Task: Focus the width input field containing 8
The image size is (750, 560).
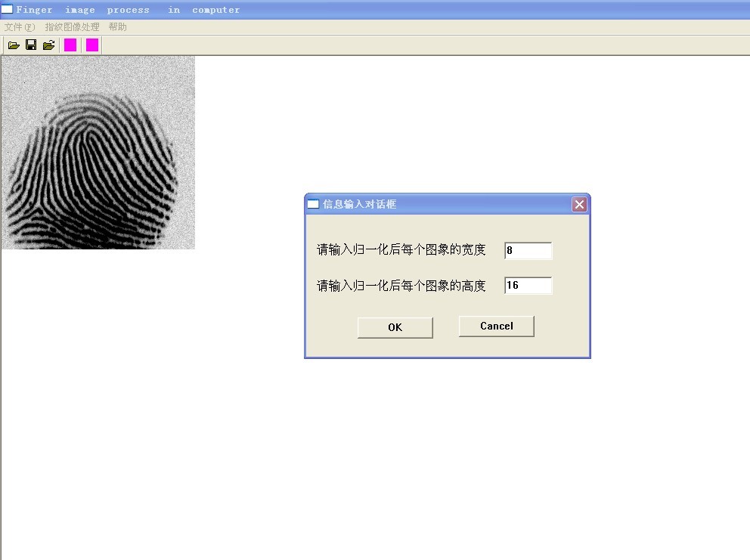Action: point(528,251)
